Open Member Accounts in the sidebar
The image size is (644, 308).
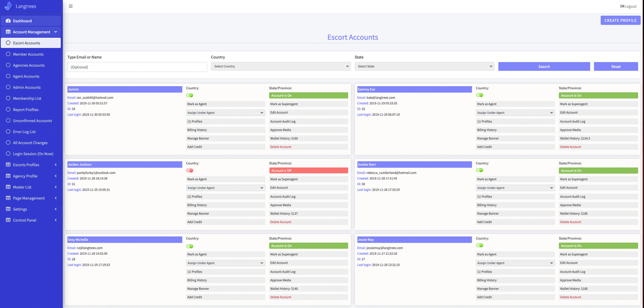[x=28, y=54]
